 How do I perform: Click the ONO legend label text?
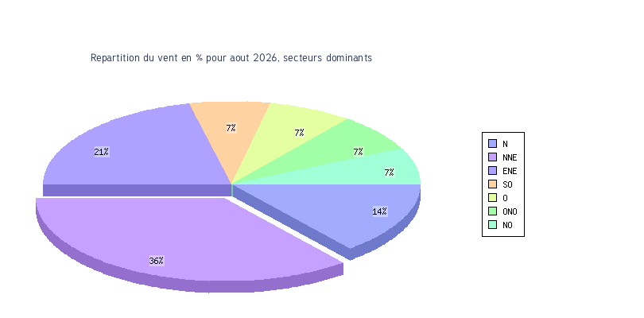510,211
